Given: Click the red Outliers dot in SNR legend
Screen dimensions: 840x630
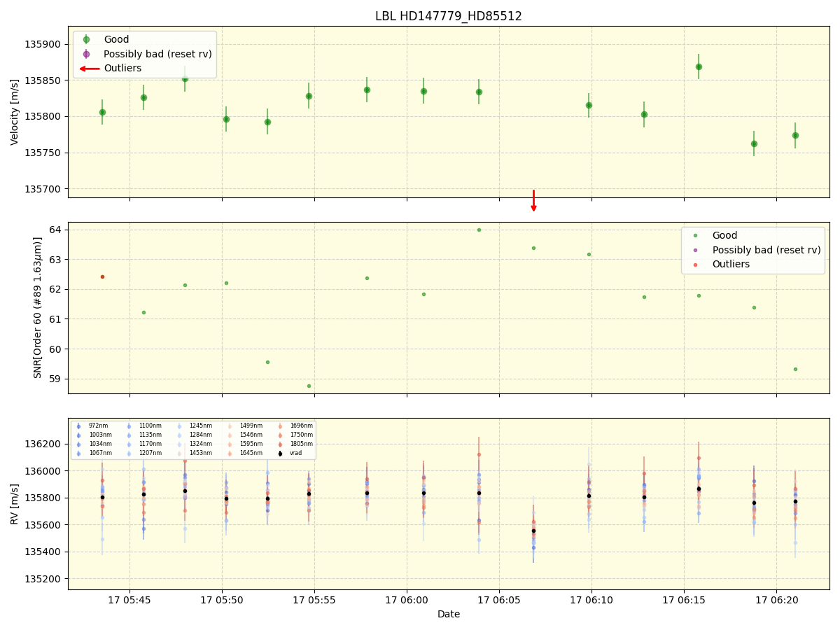Looking at the screenshot, I should coord(695,265).
